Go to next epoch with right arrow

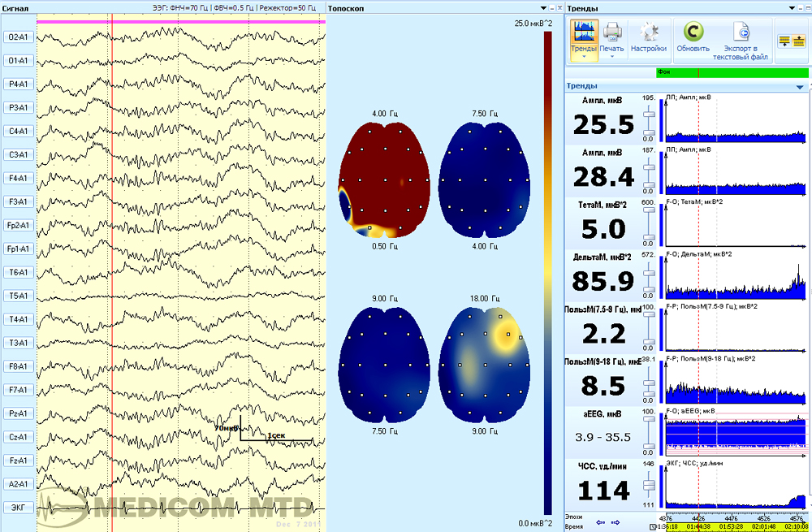(615, 522)
